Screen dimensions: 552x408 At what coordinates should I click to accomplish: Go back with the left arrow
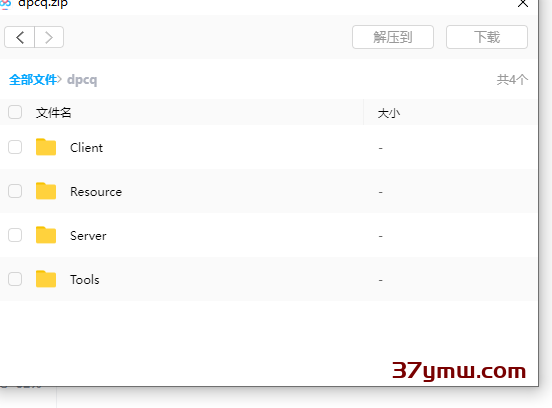coord(20,37)
